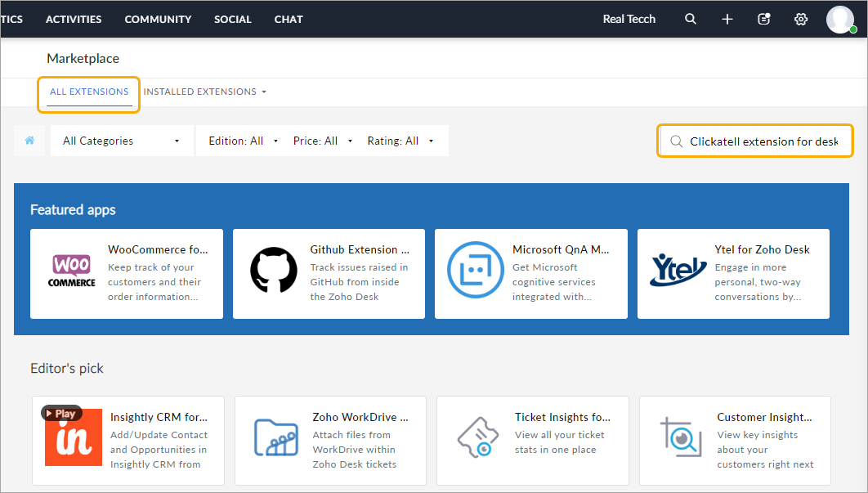Click the Real Tecch portal name
The height and width of the screenshot is (493, 868).
(629, 19)
